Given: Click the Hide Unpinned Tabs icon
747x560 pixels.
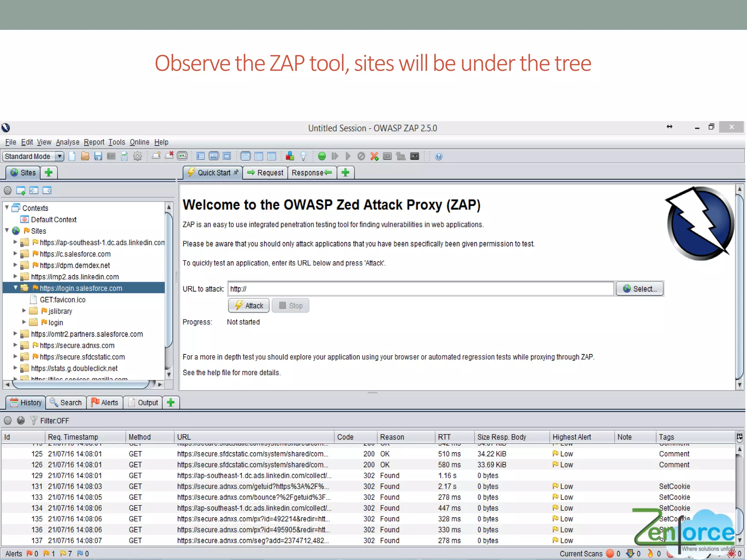Looking at the screenshot, I should pyautogui.click(x=169, y=156).
